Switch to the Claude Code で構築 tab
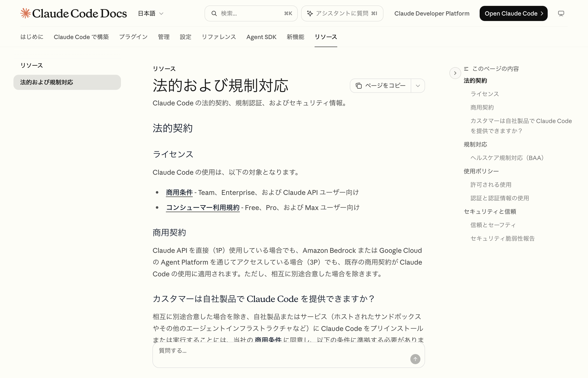 point(81,37)
